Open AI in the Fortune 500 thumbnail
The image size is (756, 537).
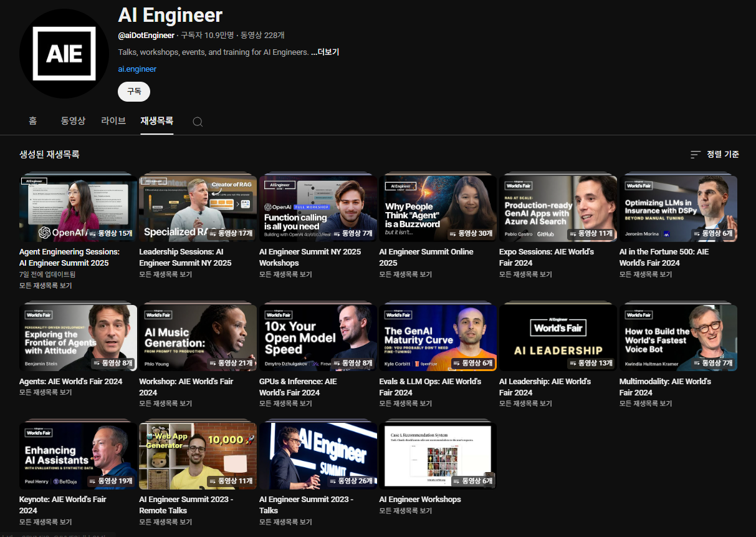pyautogui.click(x=678, y=209)
